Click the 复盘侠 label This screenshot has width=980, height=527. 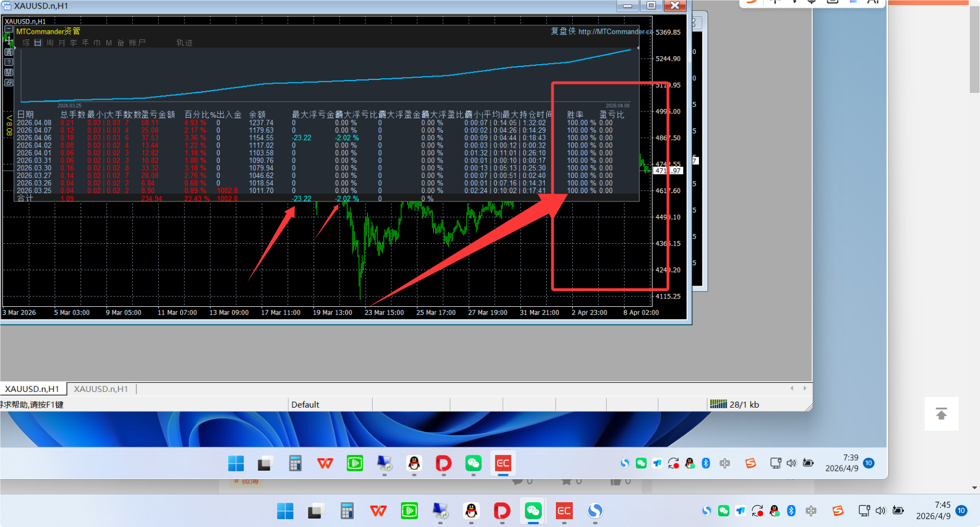pyautogui.click(x=563, y=32)
